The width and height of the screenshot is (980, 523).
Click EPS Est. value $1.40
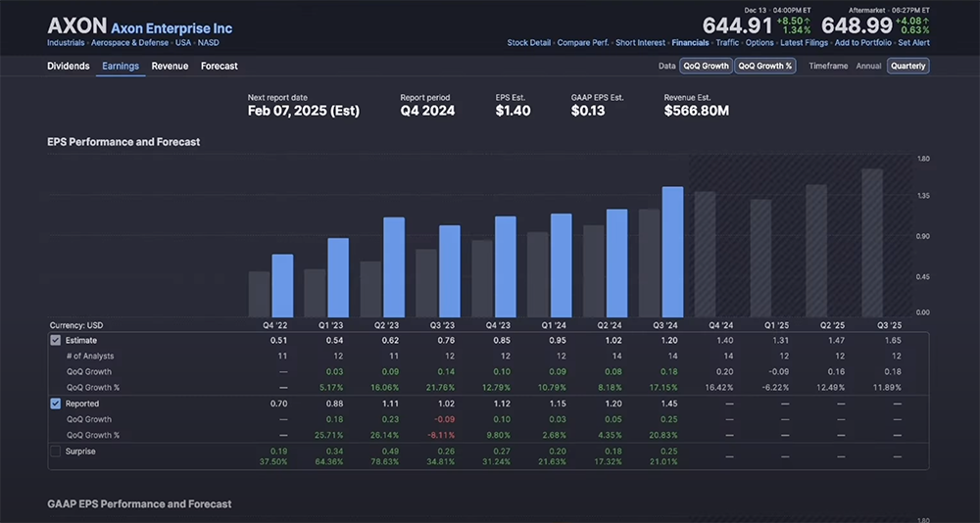click(x=514, y=112)
